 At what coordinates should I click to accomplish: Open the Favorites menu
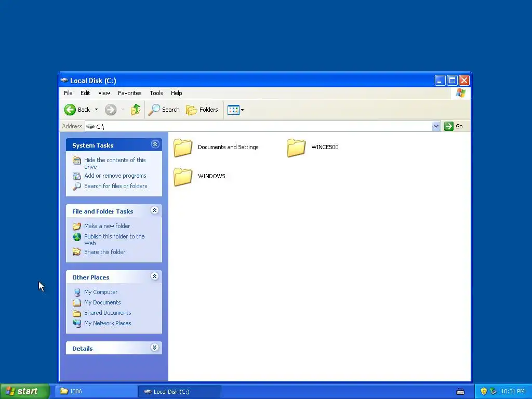(129, 93)
